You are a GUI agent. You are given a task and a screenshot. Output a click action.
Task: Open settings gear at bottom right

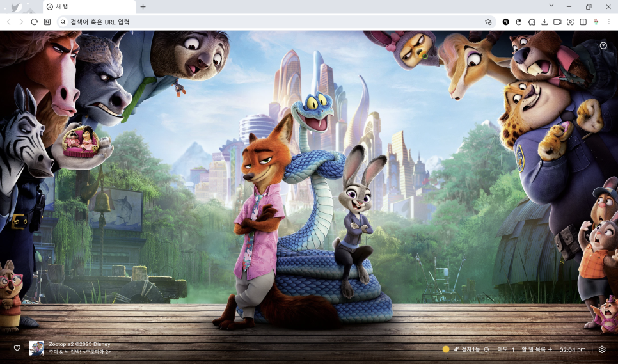tap(602, 349)
